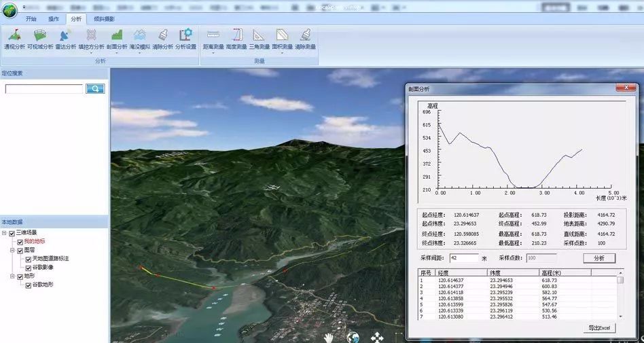644x343 pixels.
Task: Click the 定位搜索 search text box
Action: tap(44, 89)
